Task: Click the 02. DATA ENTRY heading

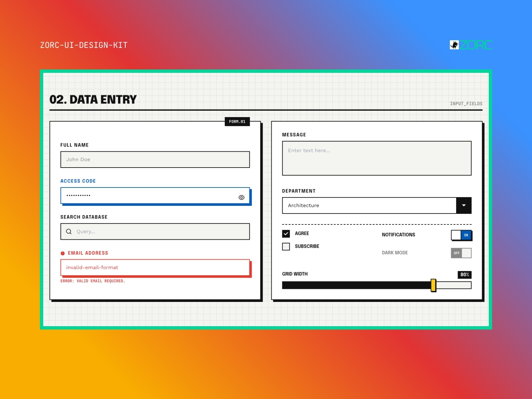Action: click(x=93, y=99)
